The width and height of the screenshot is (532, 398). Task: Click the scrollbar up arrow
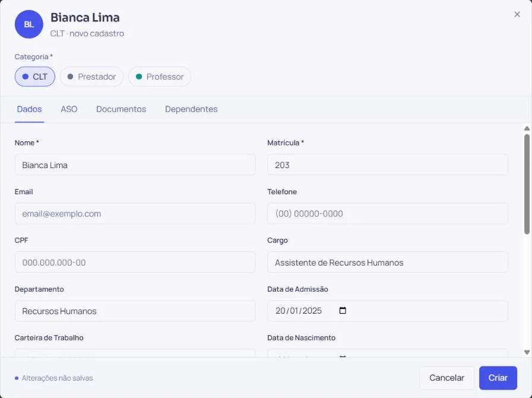point(527,128)
